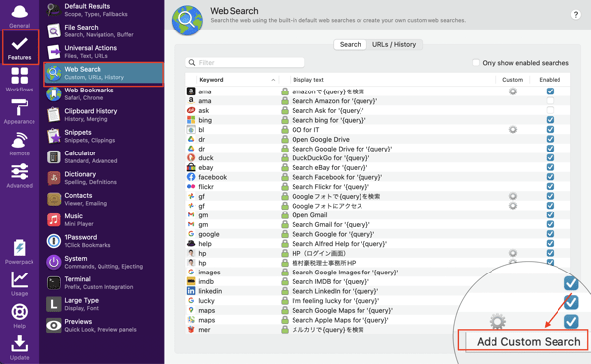Screen dimensions: 591x364
Task: Select Universal Actions feature
Action: (103, 52)
